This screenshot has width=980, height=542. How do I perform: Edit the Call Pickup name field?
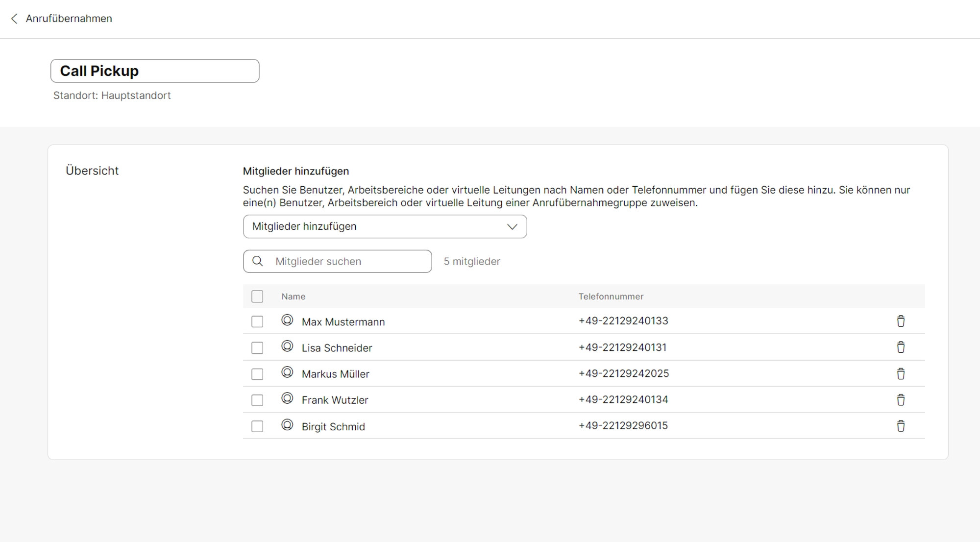tap(155, 71)
